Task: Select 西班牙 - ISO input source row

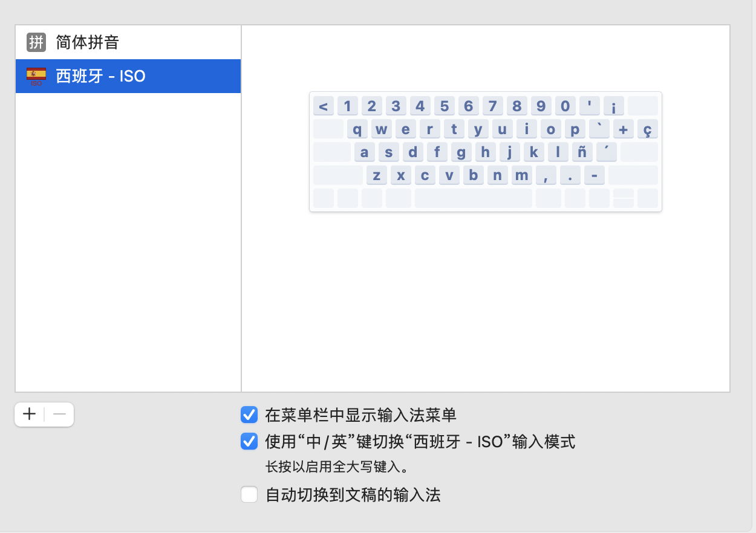Action: (128, 76)
